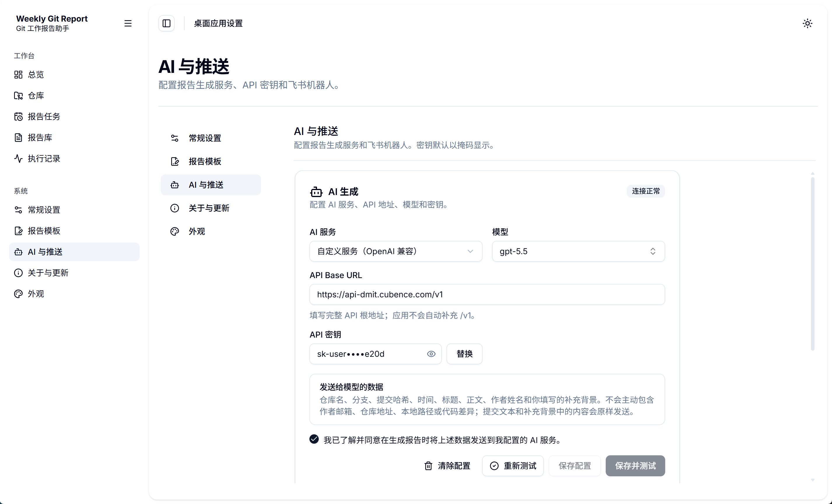
Task: Click robot icon in settings sub-navigation
Action: click(175, 185)
